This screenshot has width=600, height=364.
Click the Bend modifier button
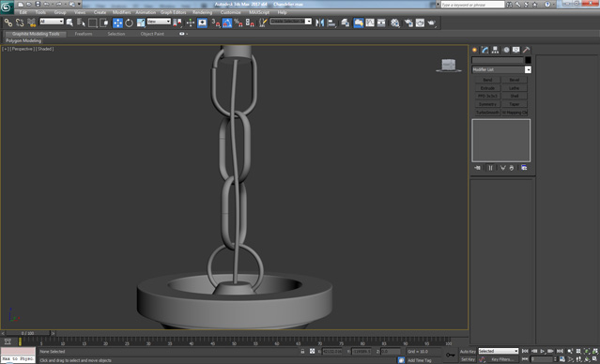[487, 80]
